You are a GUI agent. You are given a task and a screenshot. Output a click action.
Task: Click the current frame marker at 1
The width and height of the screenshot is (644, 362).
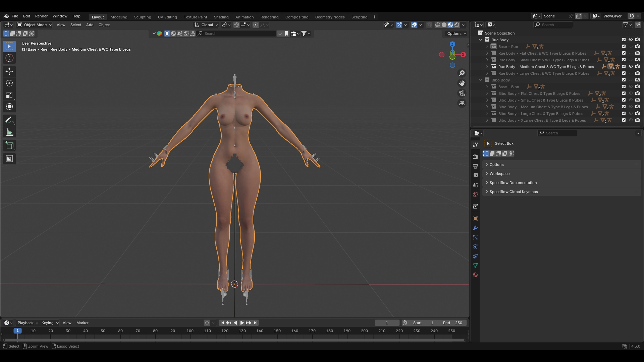[17, 331]
